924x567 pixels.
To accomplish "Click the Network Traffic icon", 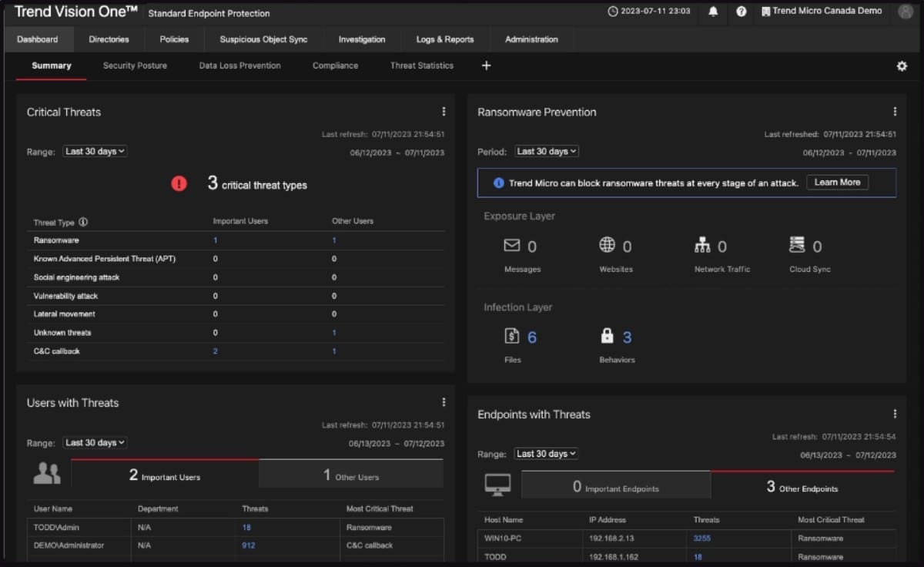I will pos(702,245).
